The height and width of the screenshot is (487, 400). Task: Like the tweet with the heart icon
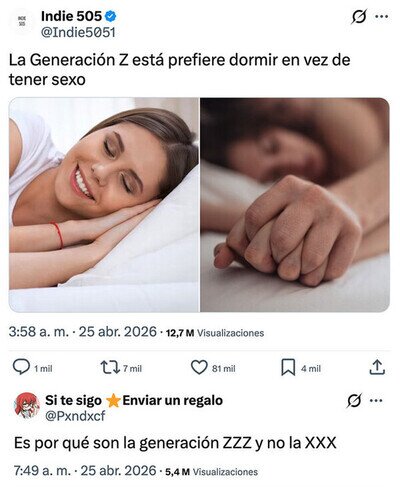point(199,367)
